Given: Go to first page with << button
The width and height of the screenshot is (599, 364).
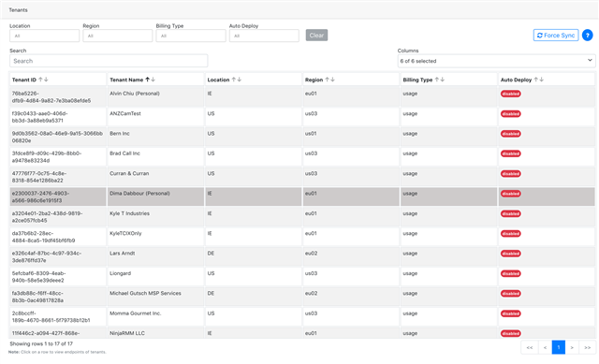Looking at the screenshot, I should click(530, 347).
